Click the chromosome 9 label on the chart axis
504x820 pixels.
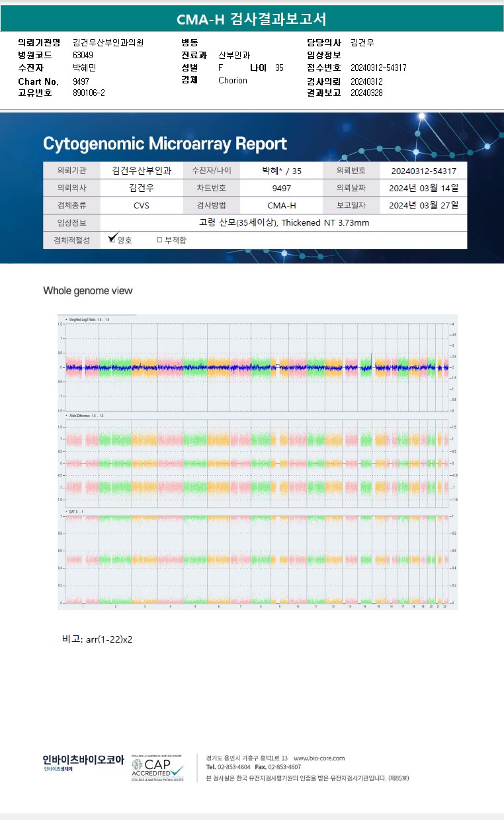tap(279, 606)
